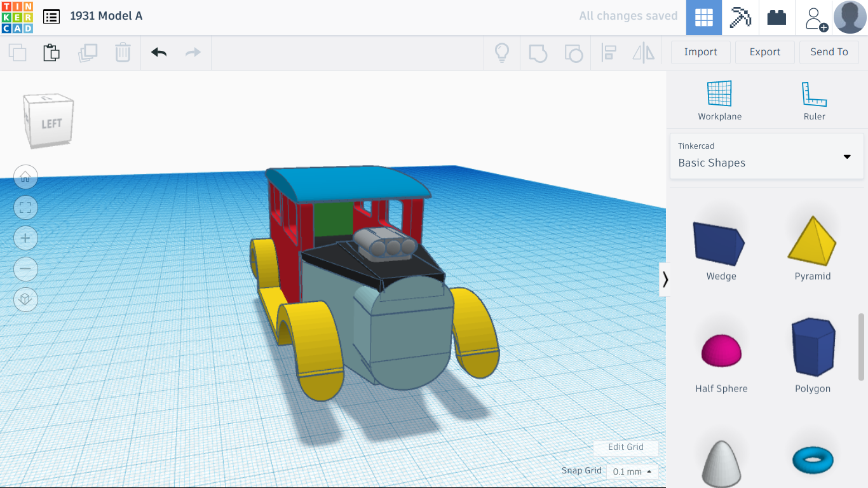Collapse the shapes panel with the chevron

tap(665, 279)
